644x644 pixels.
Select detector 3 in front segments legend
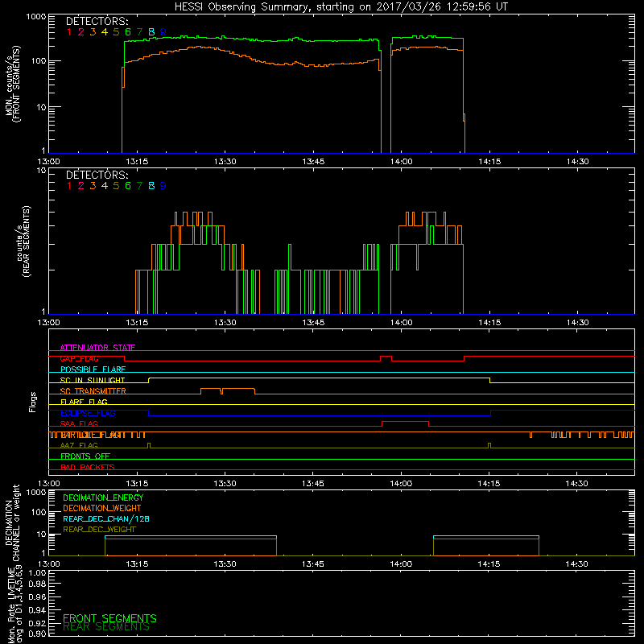click(93, 32)
